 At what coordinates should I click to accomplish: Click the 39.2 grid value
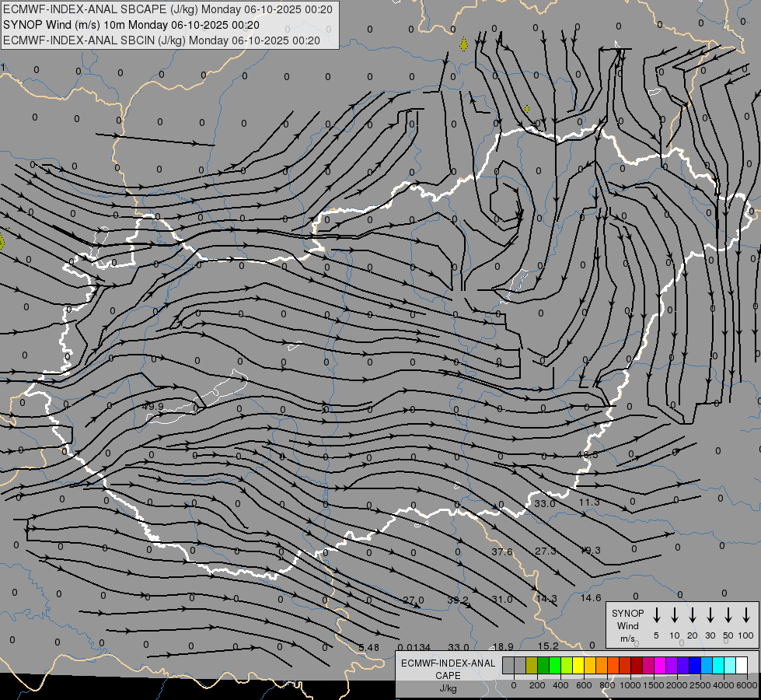pyautogui.click(x=458, y=600)
